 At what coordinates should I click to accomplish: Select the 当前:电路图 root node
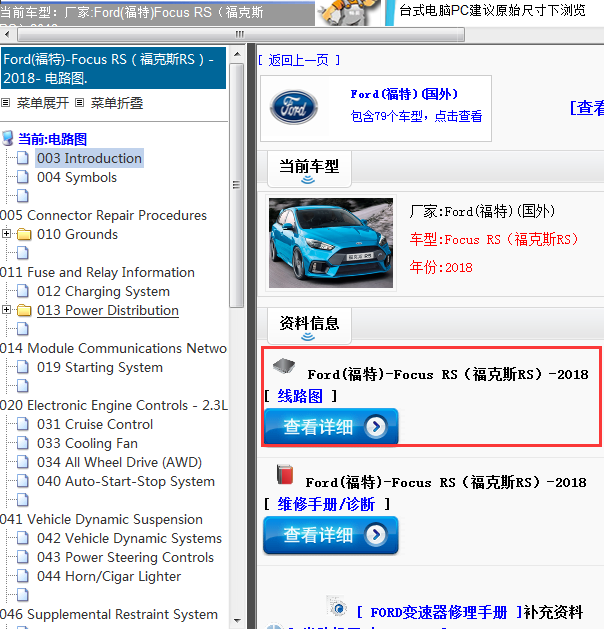pos(53,139)
